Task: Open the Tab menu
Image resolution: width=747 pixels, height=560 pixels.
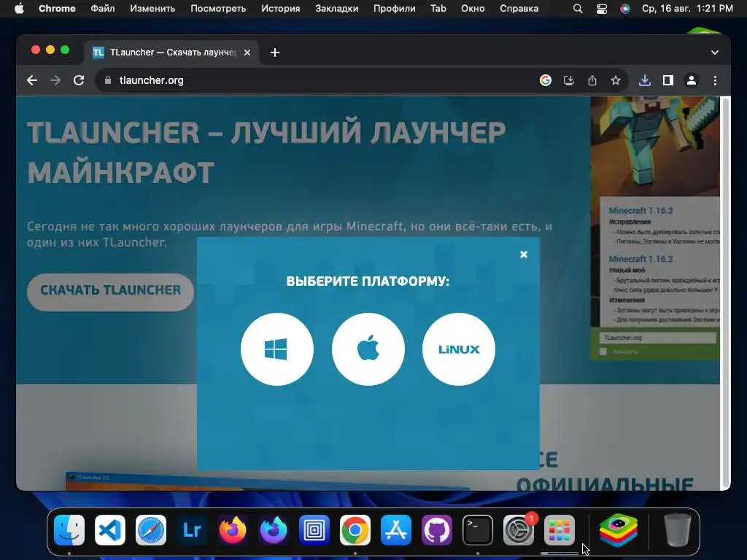Action: [438, 9]
